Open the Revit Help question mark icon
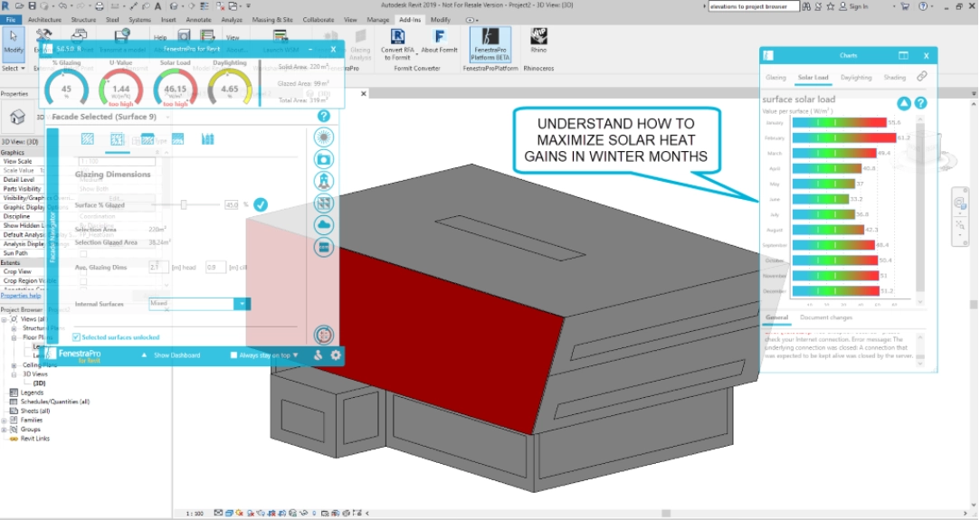Screen dimensions: 980x520 click(923, 6)
